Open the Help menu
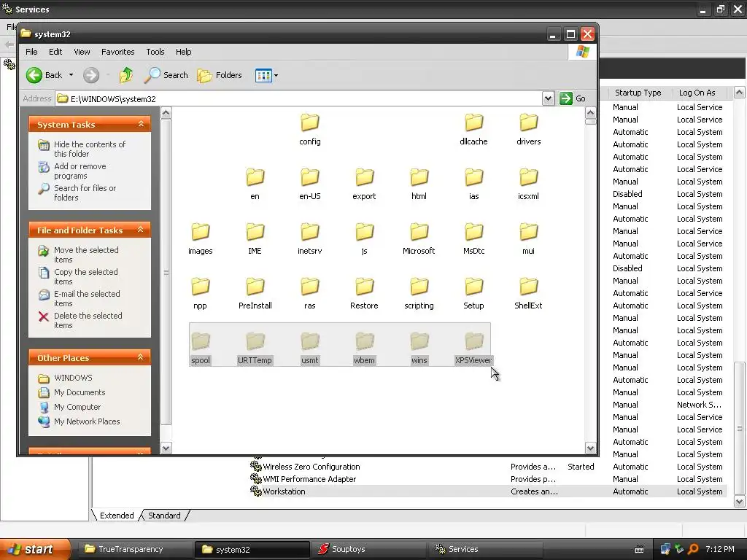This screenshot has height=560, width=747. tap(183, 52)
